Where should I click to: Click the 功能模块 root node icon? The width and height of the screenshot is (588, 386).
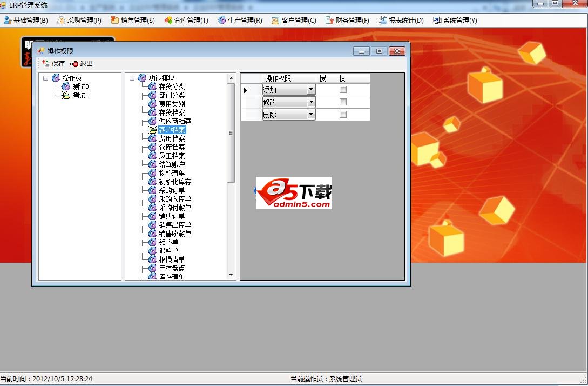pos(141,77)
